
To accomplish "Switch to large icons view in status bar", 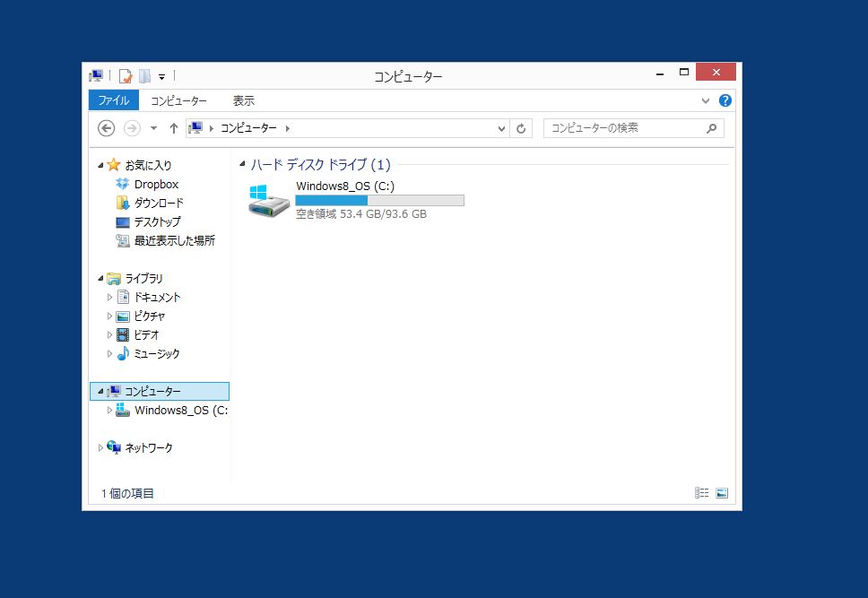I will pyautogui.click(x=722, y=493).
